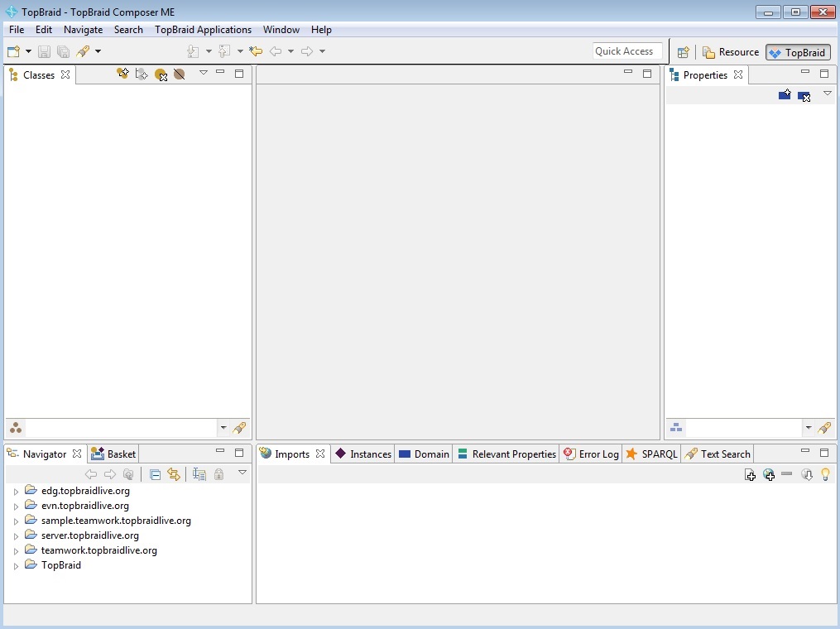This screenshot has width=840, height=629.
Task: Open the Classes view menu dropdown
Action: click(203, 74)
